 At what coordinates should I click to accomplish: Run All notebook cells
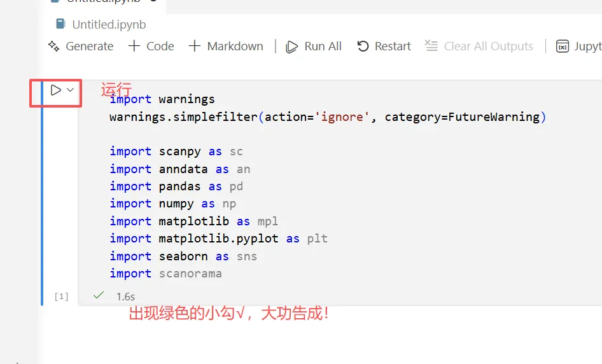coord(314,46)
